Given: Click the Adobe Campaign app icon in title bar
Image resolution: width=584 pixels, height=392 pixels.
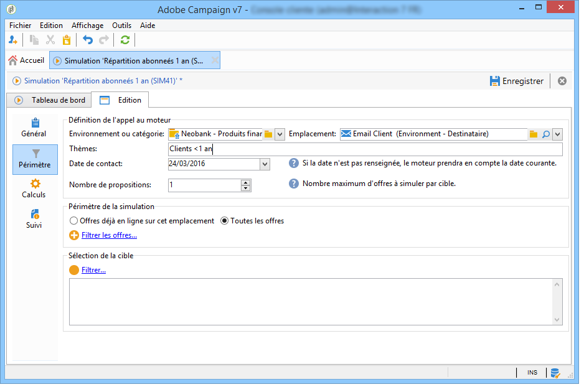Looking at the screenshot, I should click(x=11, y=9).
